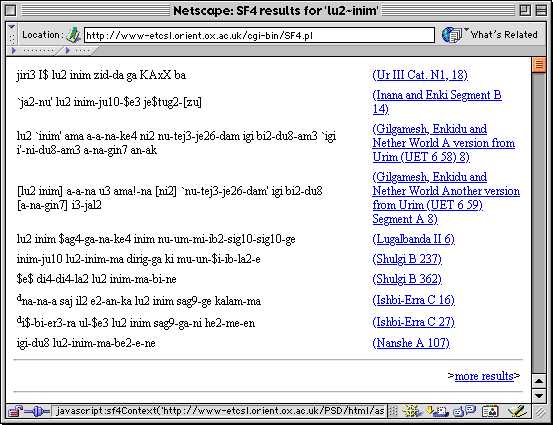Open the Inana and Enki Segment B 14 link
This screenshot has width=553, height=425.
click(437, 102)
